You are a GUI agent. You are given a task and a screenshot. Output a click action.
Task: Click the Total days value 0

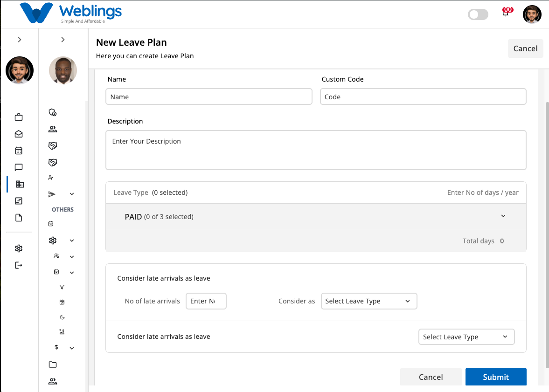pyautogui.click(x=502, y=241)
